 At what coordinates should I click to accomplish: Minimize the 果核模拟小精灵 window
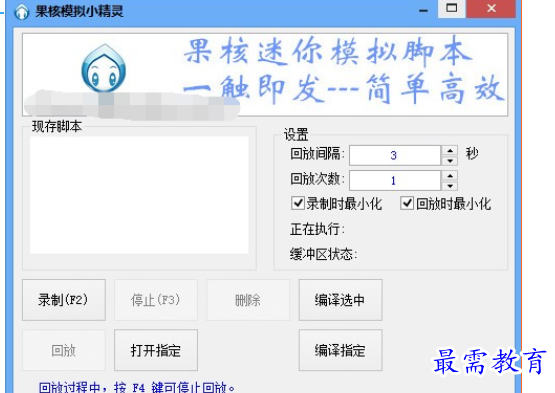[423, 10]
